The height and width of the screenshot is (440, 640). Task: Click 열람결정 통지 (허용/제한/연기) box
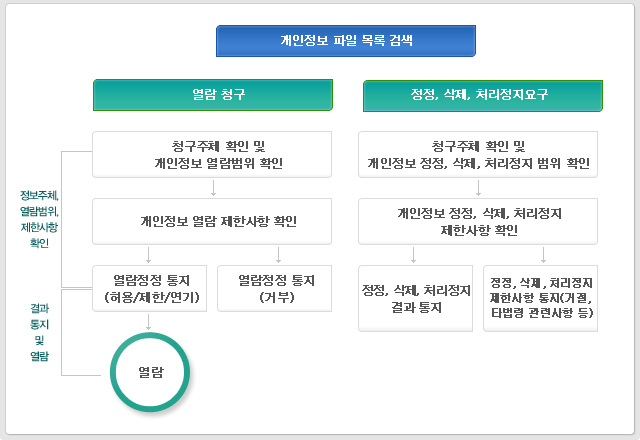(149, 289)
